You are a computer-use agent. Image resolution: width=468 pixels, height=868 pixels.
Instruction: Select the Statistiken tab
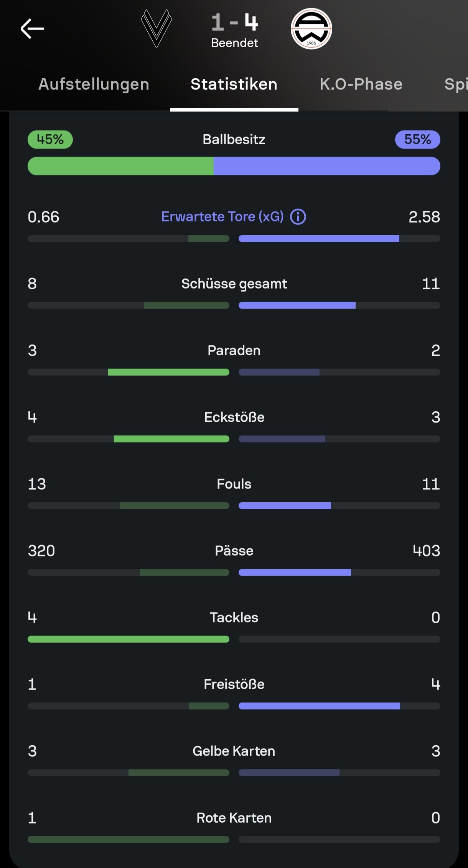coord(234,84)
